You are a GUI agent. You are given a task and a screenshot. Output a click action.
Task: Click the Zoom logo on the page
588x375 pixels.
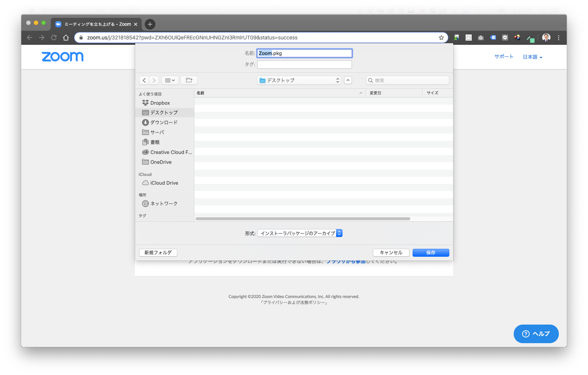point(63,56)
